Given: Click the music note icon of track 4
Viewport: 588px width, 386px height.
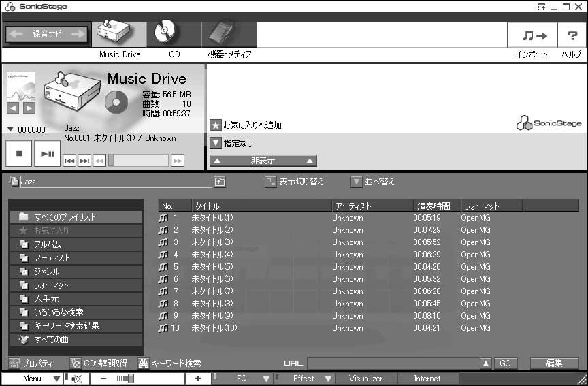Looking at the screenshot, I should (163, 255).
